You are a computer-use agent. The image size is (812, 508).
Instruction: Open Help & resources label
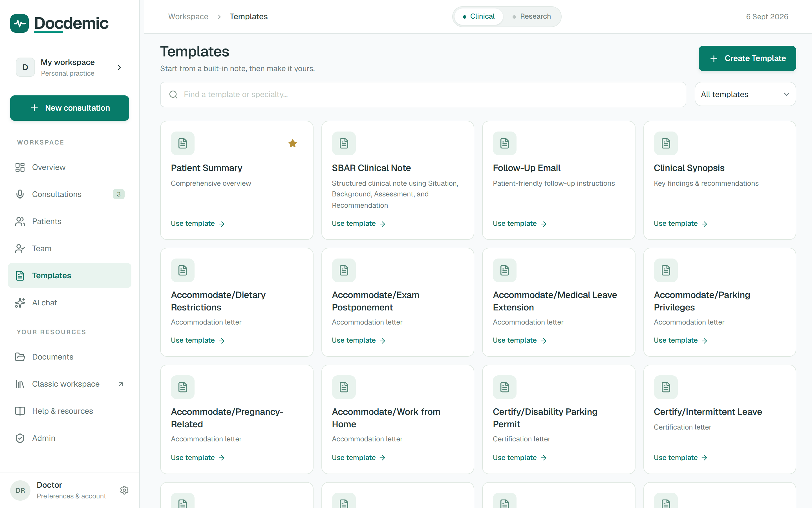62,411
